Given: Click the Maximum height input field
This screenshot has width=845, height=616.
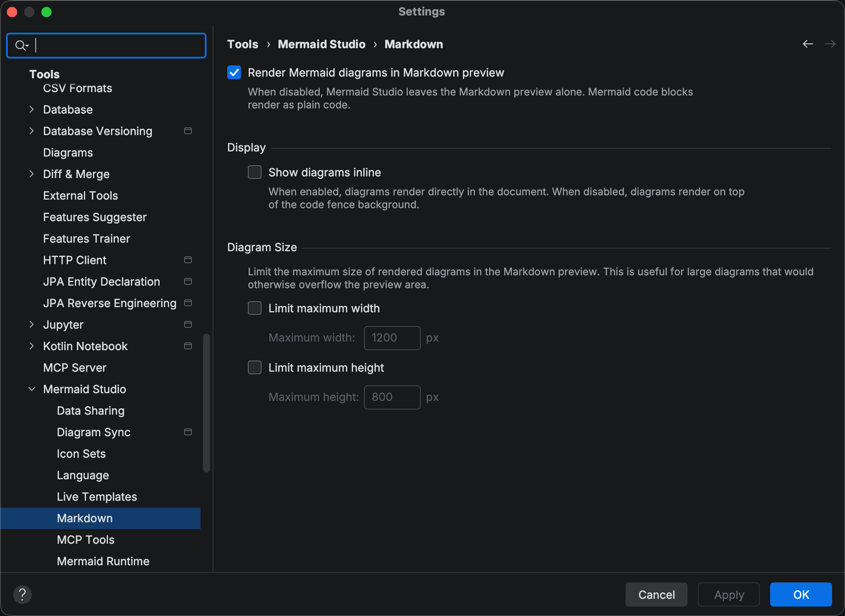Looking at the screenshot, I should [x=392, y=397].
